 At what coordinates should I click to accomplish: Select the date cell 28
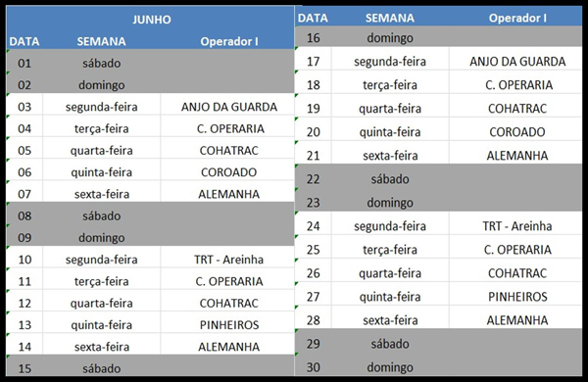tap(314, 320)
